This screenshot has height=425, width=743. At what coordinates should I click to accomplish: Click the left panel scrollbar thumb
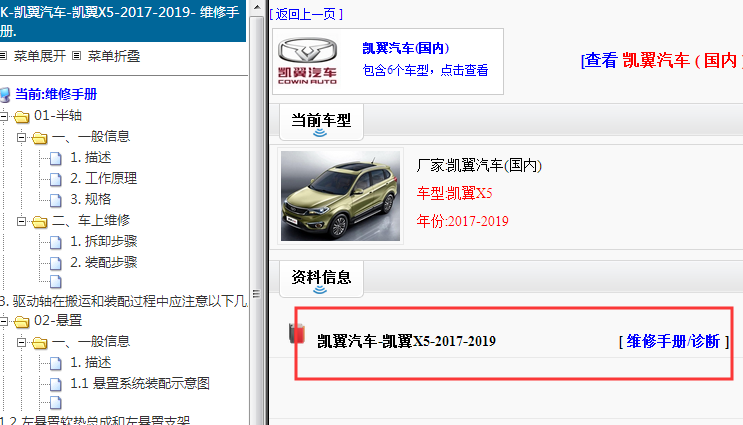click(x=256, y=221)
